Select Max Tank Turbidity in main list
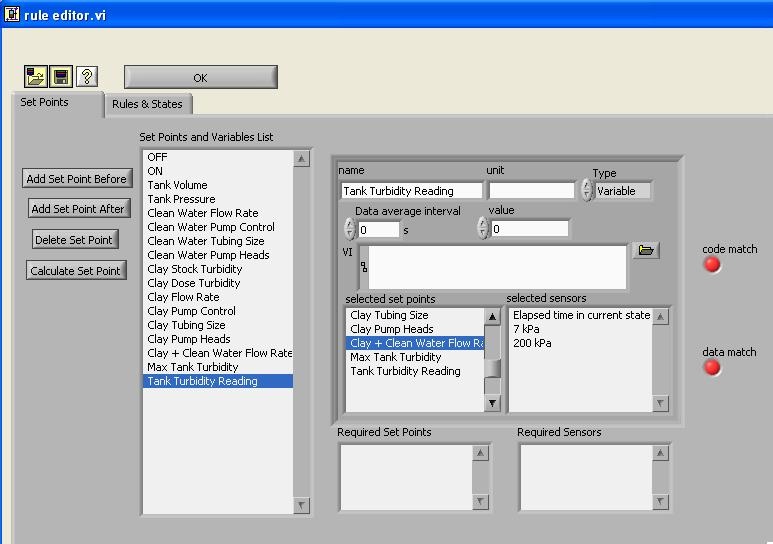Screen dimensions: 773x544 217,367
